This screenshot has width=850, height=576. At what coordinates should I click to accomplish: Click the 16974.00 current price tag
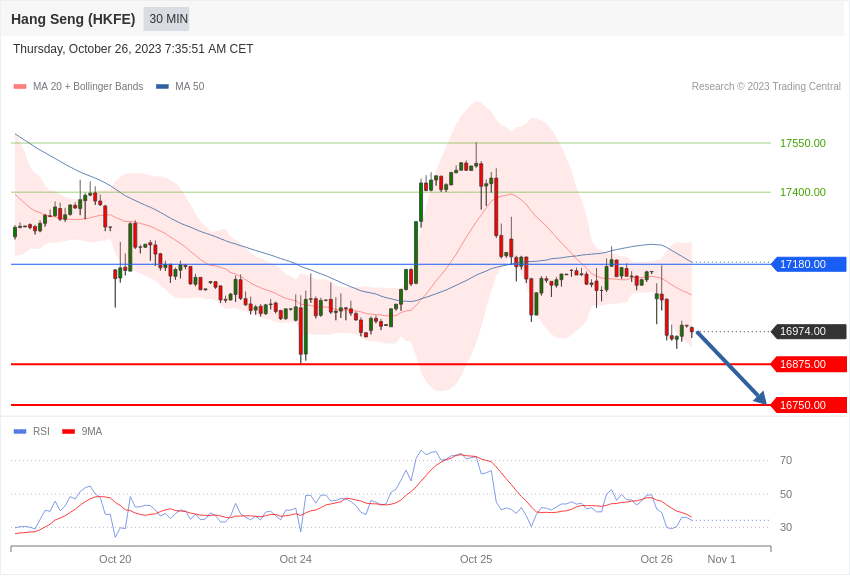coord(808,331)
